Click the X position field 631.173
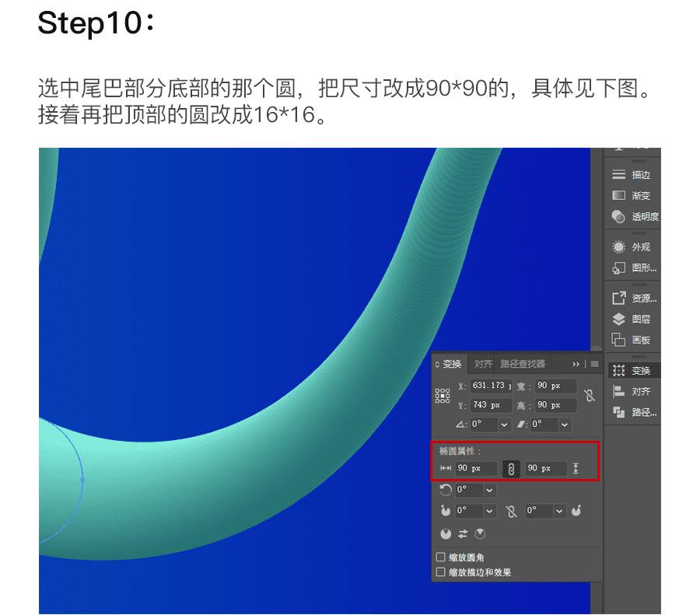700x615 pixels. (491, 386)
